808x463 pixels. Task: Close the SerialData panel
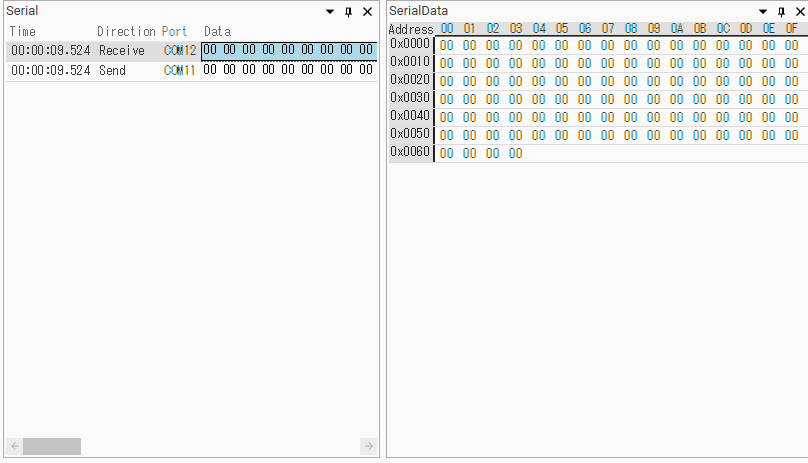point(799,11)
